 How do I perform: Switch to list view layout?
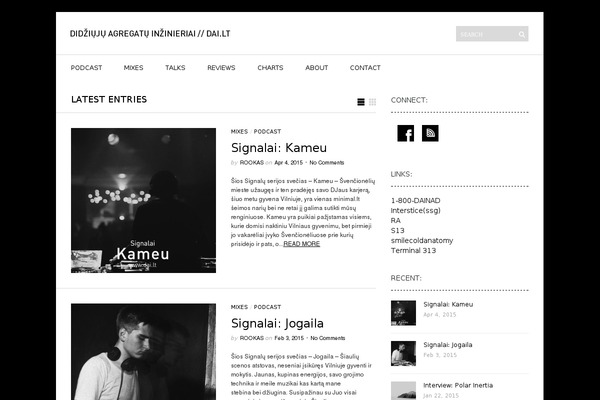(361, 102)
